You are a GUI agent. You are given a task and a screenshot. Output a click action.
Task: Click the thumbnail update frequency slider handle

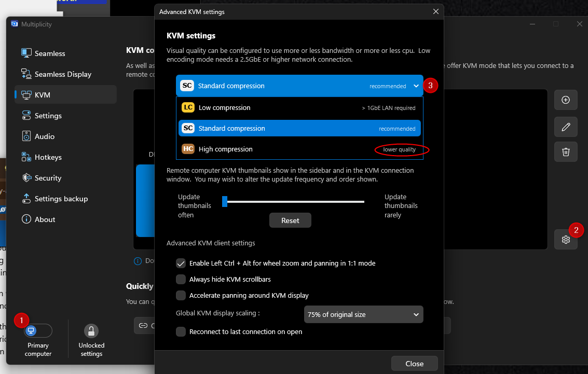(225, 201)
